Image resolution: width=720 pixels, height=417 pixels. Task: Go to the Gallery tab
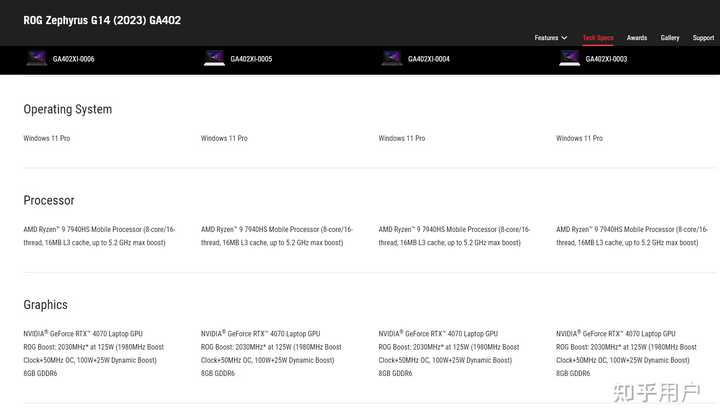coord(669,38)
